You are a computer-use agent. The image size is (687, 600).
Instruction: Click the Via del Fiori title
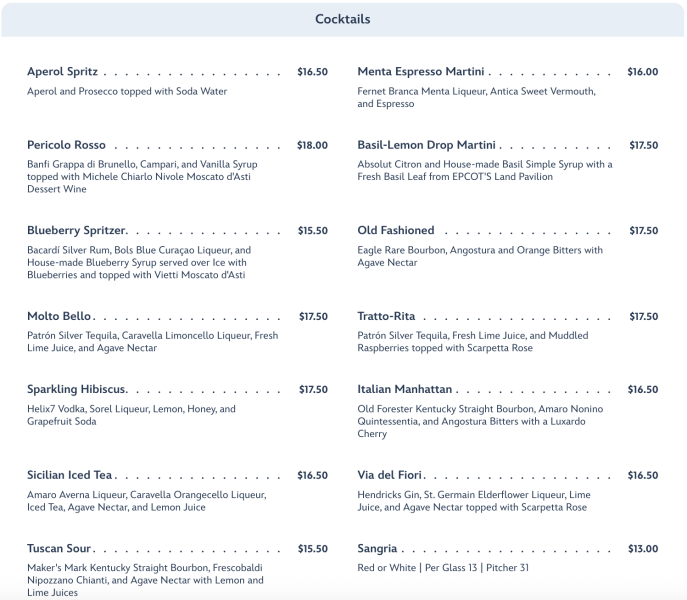pos(390,475)
